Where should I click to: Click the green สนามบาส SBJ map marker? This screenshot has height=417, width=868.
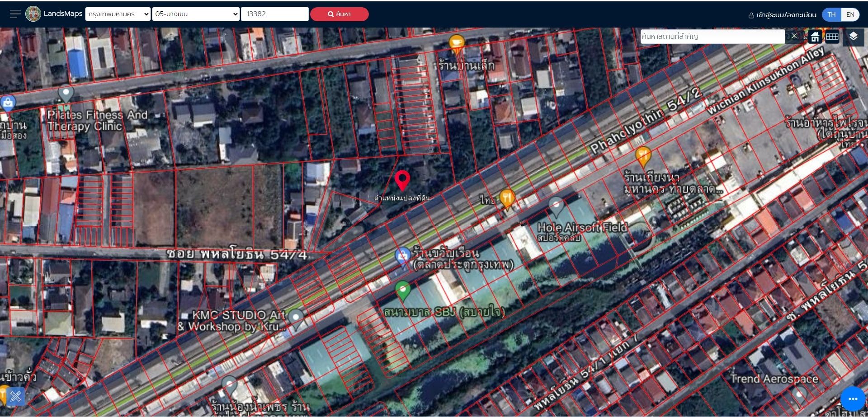click(402, 290)
